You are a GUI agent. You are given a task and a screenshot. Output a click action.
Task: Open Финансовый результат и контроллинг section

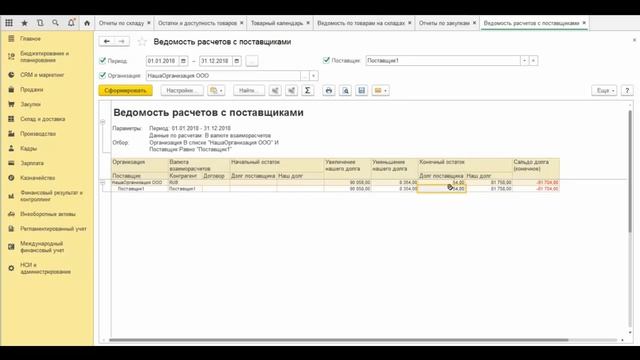click(51, 196)
